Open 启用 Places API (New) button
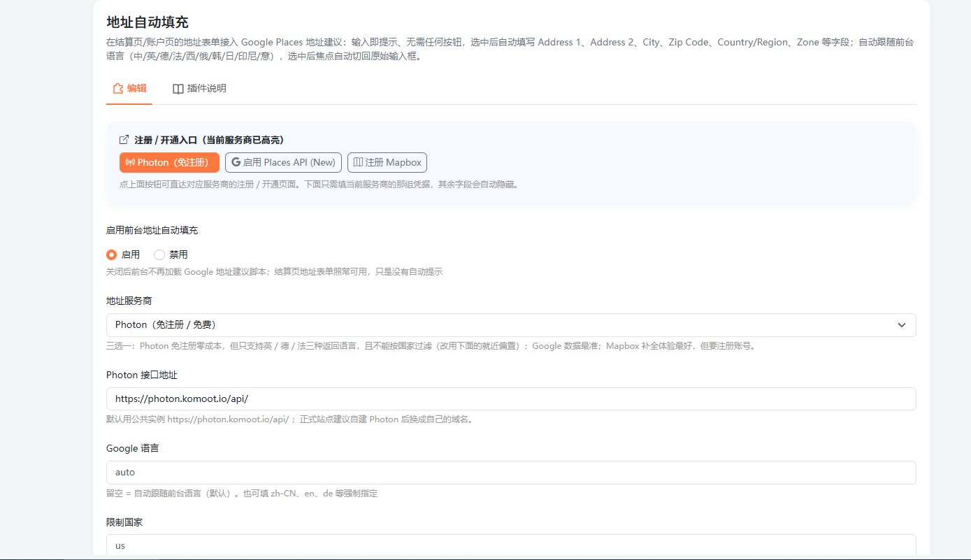Image resolution: width=971 pixels, height=560 pixels. coord(283,162)
